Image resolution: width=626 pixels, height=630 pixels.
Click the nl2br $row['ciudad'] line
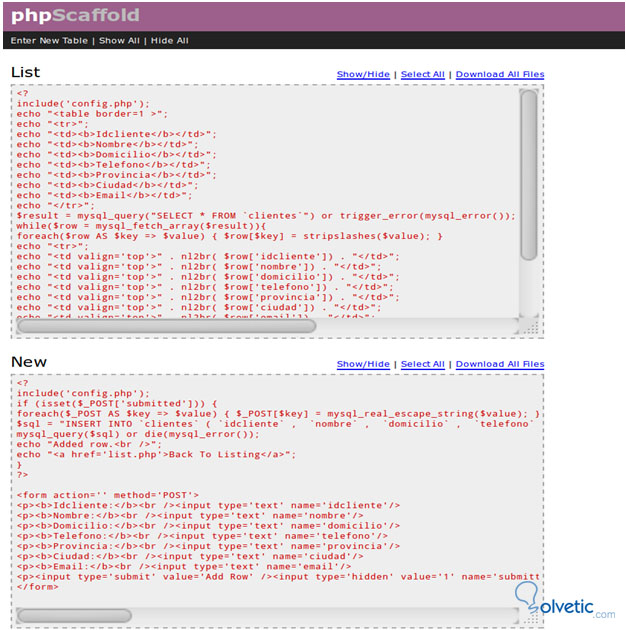click(198, 307)
